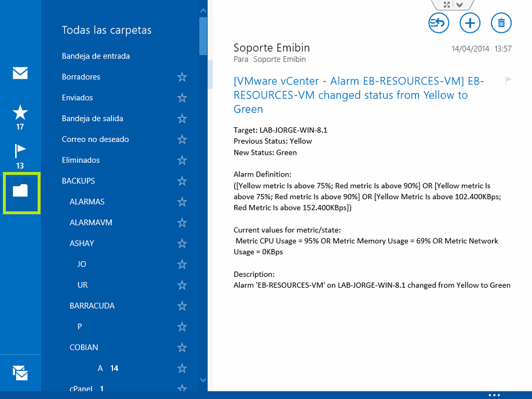Toggle star for Correo no deseado
The image size is (532, 399).
(x=182, y=140)
